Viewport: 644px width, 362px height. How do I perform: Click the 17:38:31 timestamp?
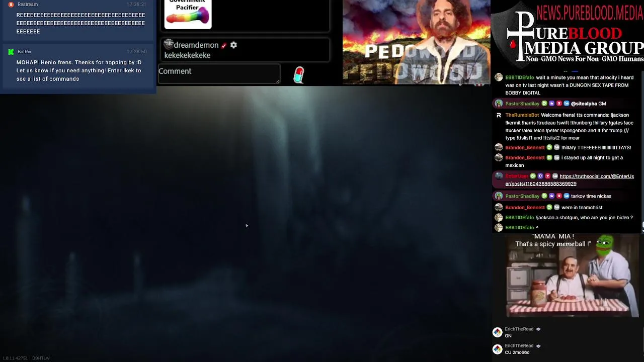[136, 5]
